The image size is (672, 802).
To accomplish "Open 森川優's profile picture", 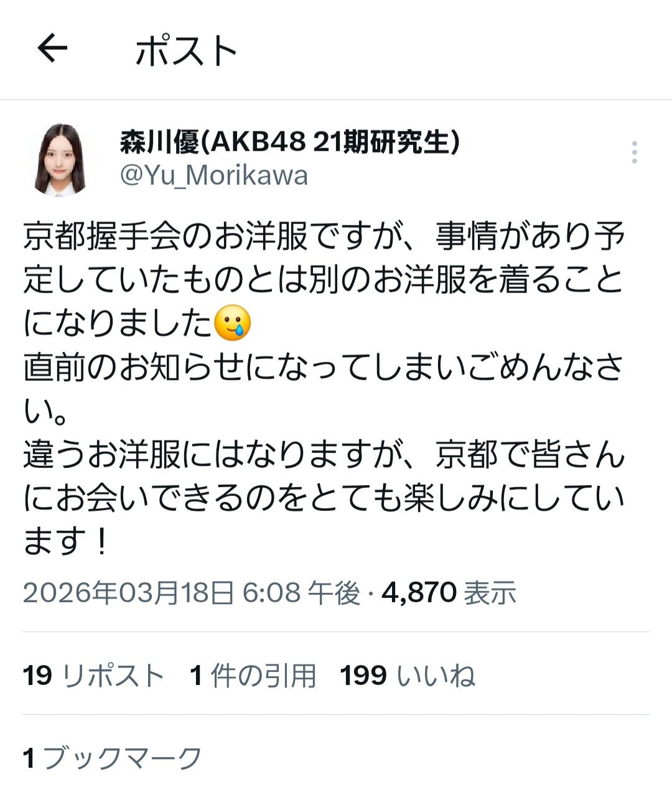I will [x=59, y=160].
